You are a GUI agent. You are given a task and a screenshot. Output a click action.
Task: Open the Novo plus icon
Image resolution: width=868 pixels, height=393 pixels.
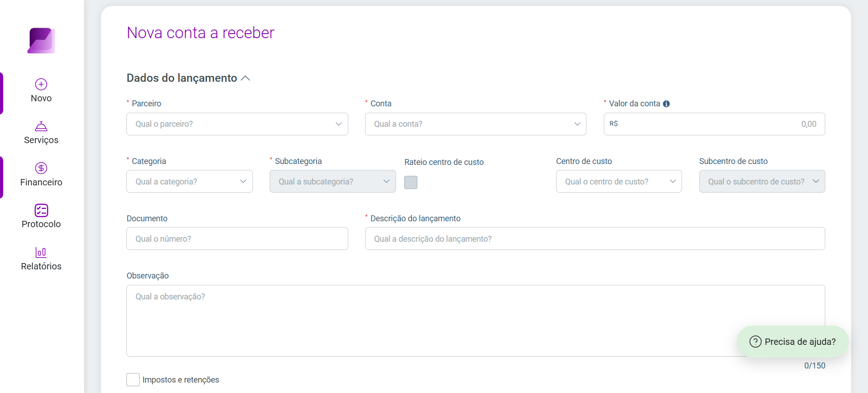[x=41, y=84]
